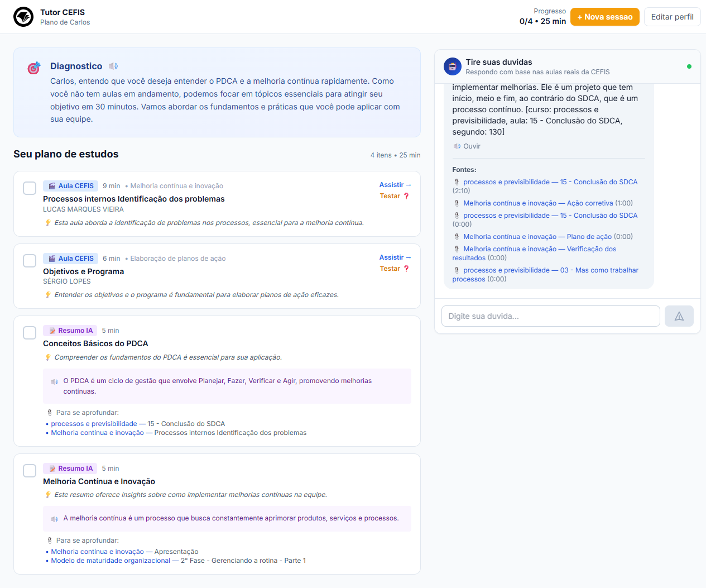Screen dimensions: 706x588
Task: Open Editar perfil
Action: 672,17
